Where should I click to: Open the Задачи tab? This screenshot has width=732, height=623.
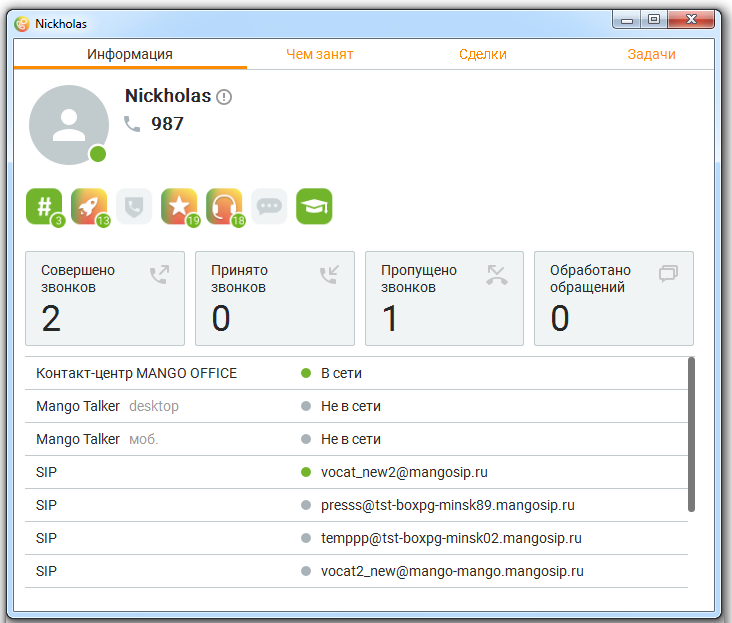coord(651,54)
